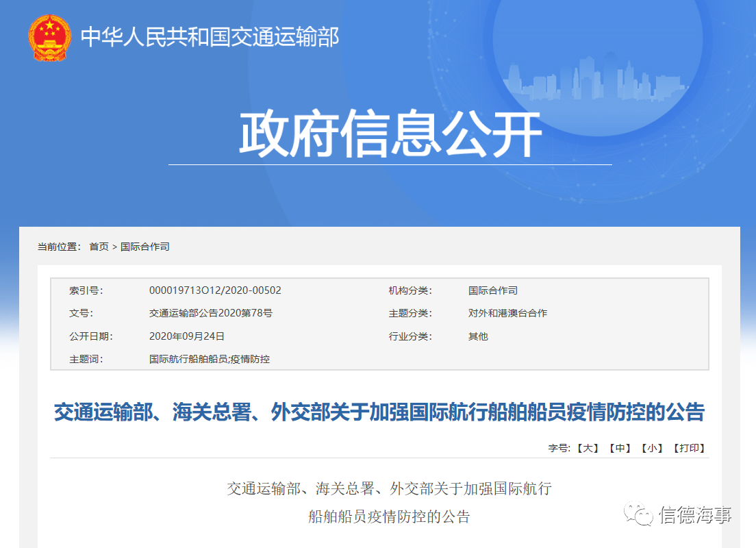The height and width of the screenshot is (548, 756).
Task: Click the 当前位置 breadcrumb label
Action: pos(60,247)
